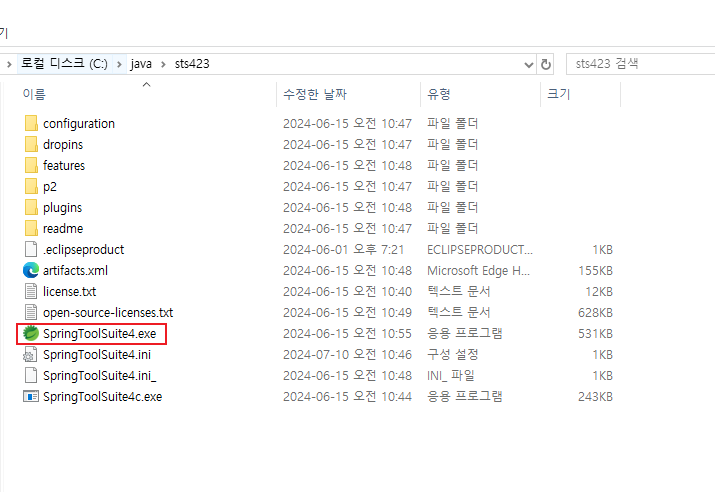Screen dimensions: 715x492
Task: Click the 243KB size value
Action: point(595,397)
